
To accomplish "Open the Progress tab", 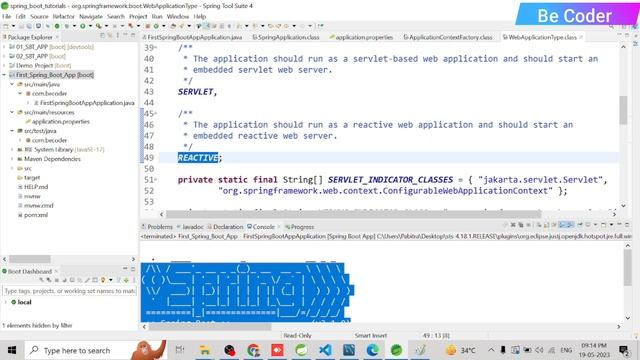I will point(300,227).
